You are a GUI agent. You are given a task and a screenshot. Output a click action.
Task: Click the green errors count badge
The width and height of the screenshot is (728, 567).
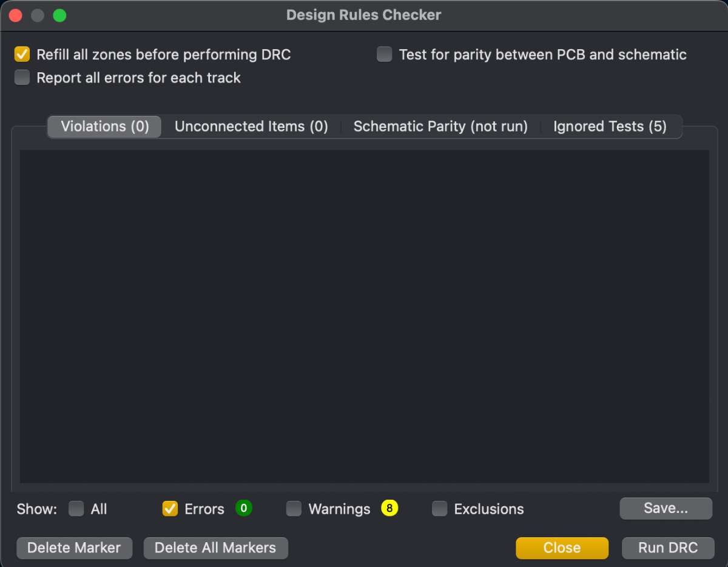point(244,508)
